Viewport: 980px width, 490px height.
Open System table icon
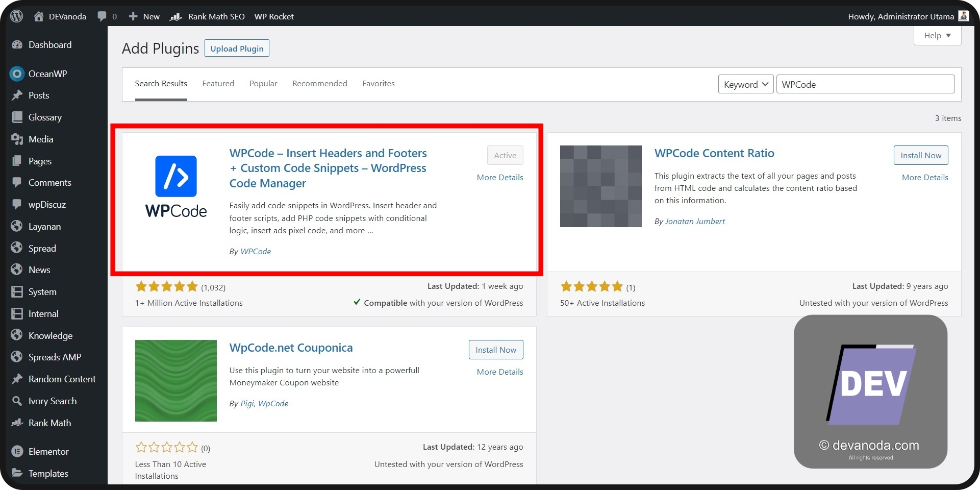[17, 292]
